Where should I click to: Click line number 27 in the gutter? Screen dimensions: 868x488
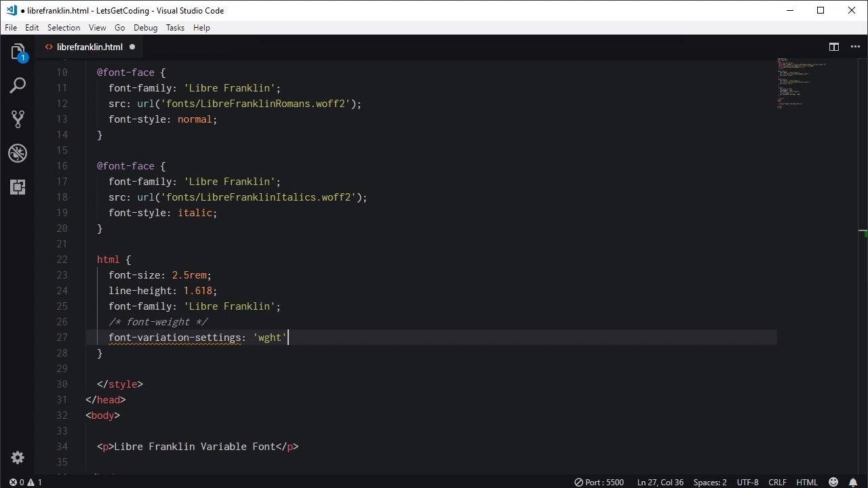pos(62,338)
